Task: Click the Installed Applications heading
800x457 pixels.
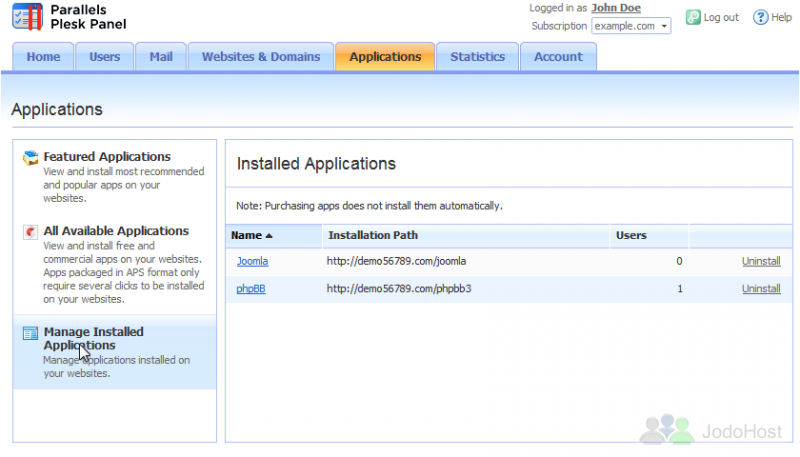Action: [316, 164]
